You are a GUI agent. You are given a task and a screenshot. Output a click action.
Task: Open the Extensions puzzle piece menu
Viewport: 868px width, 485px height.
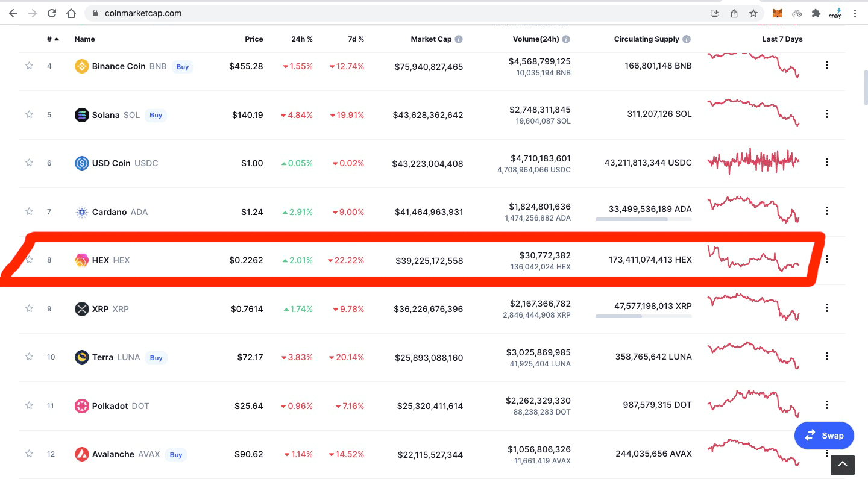[816, 13]
